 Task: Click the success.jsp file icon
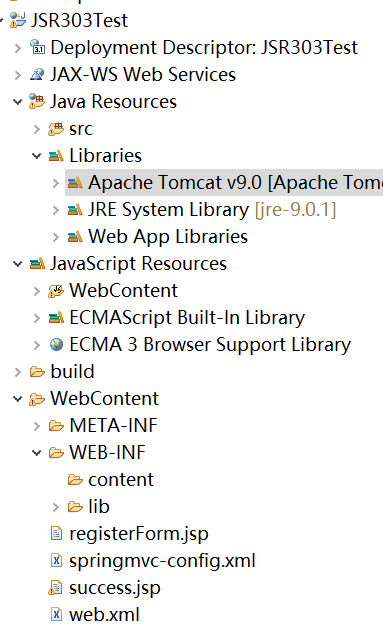[56, 587]
